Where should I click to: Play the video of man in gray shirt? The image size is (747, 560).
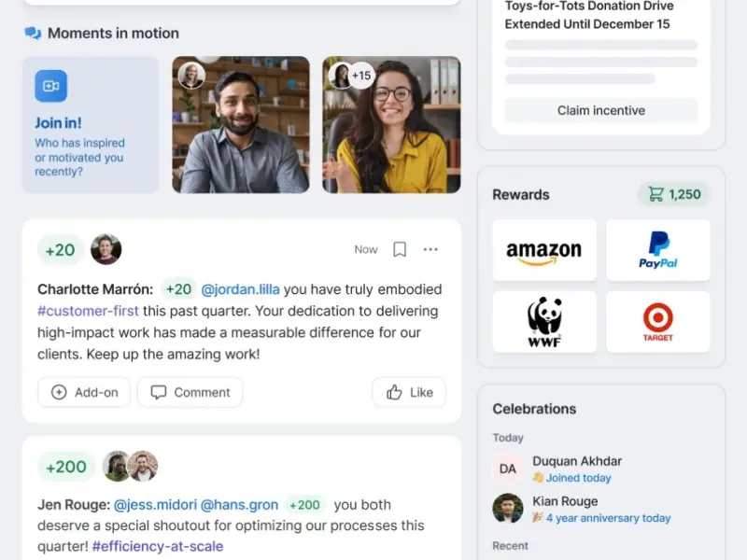[241, 125]
